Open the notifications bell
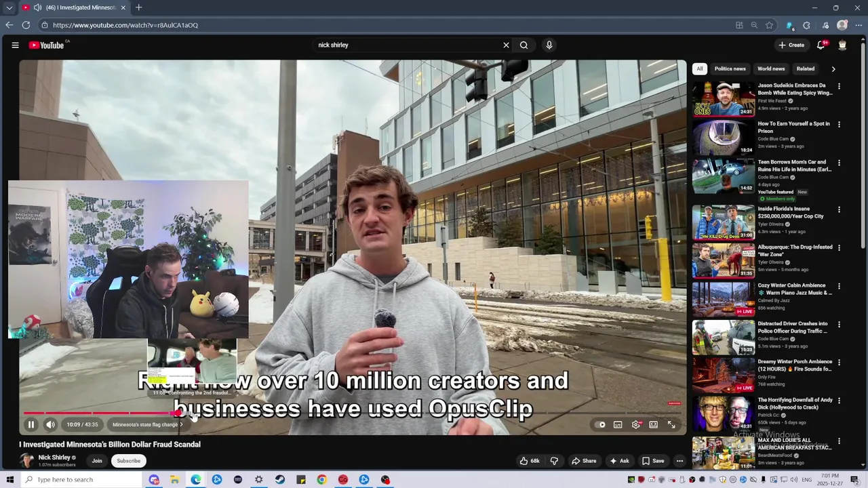Image resolution: width=868 pixels, height=488 pixels. point(821,45)
